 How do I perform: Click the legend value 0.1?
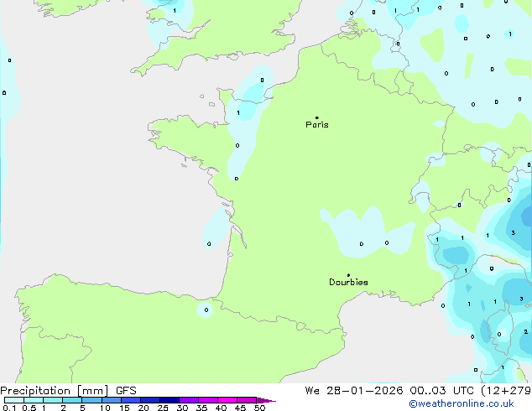[9, 408]
